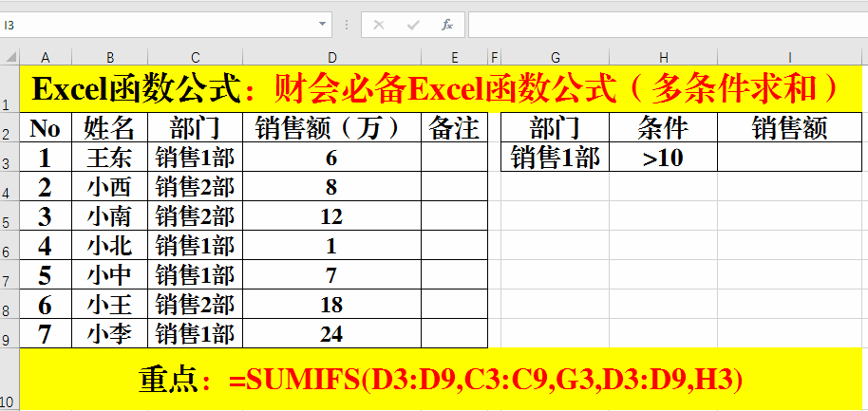Viewport: 868px width, 411px height.
Task: Click empty 备注 cell in 王东's row
Action: (x=455, y=158)
